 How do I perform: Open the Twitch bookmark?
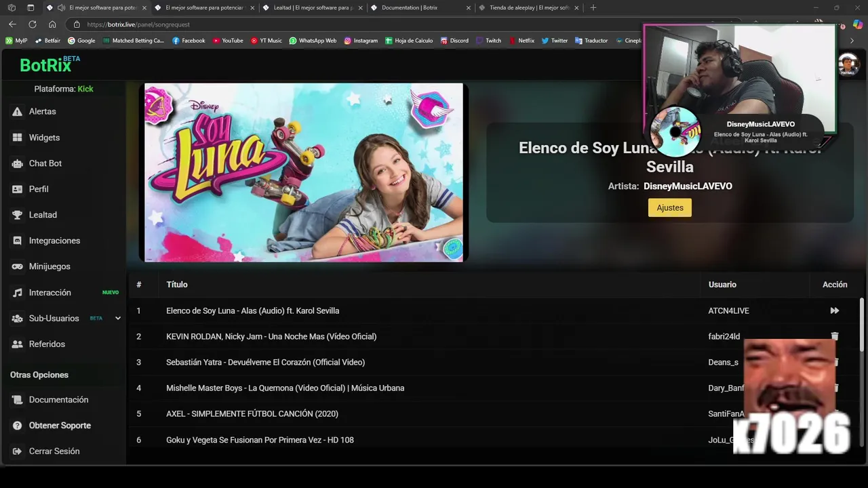[x=489, y=41]
